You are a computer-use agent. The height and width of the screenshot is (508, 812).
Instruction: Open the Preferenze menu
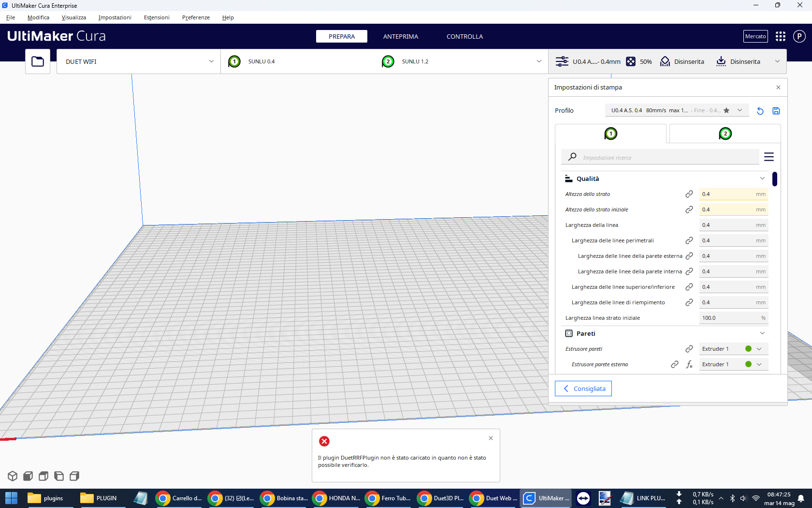click(x=196, y=17)
